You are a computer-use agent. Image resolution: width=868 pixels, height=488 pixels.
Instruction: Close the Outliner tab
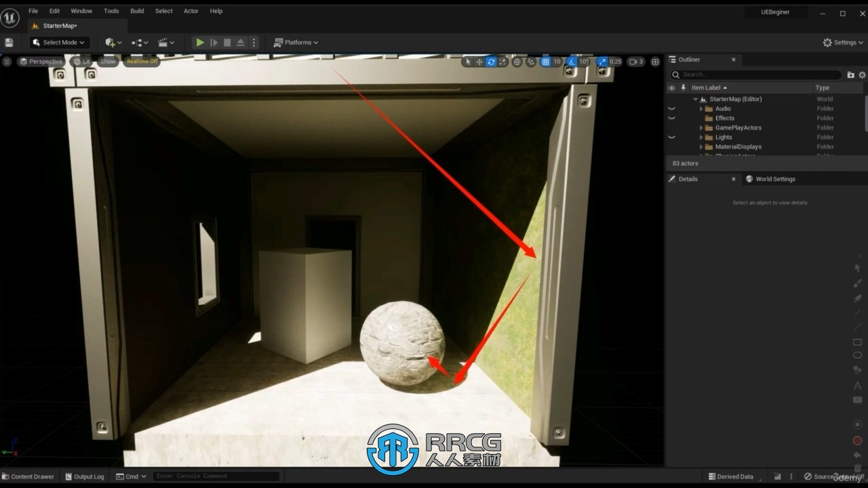point(733,60)
